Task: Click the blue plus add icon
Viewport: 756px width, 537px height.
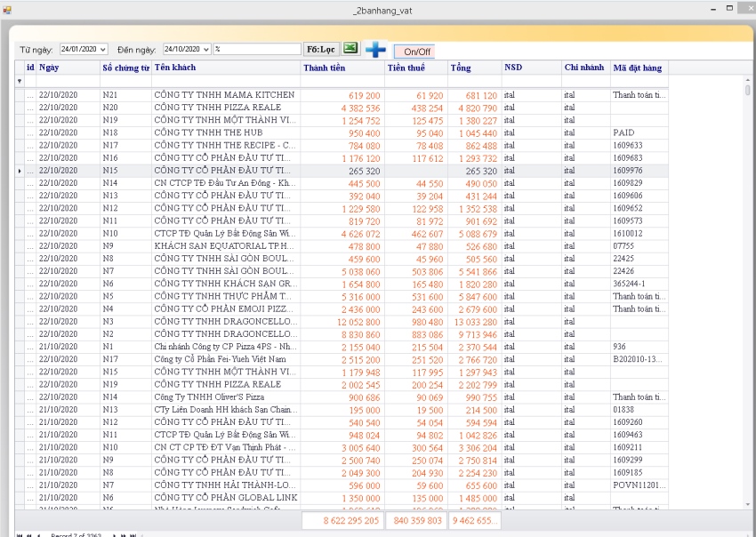Action: pos(375,50)
